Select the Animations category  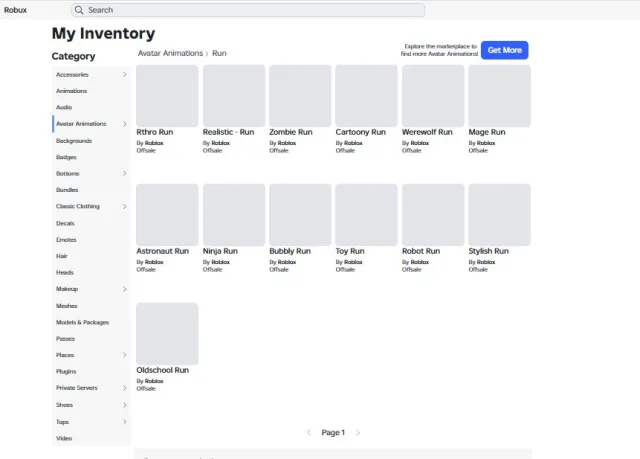coord(71,91)
